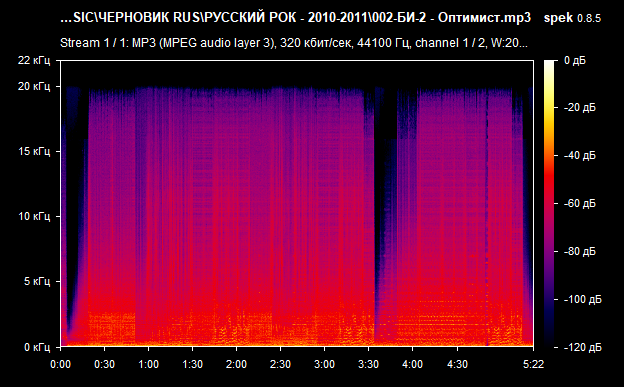Click the vertical dB color gradient bar
624x387 pixels.
[549, 203]
